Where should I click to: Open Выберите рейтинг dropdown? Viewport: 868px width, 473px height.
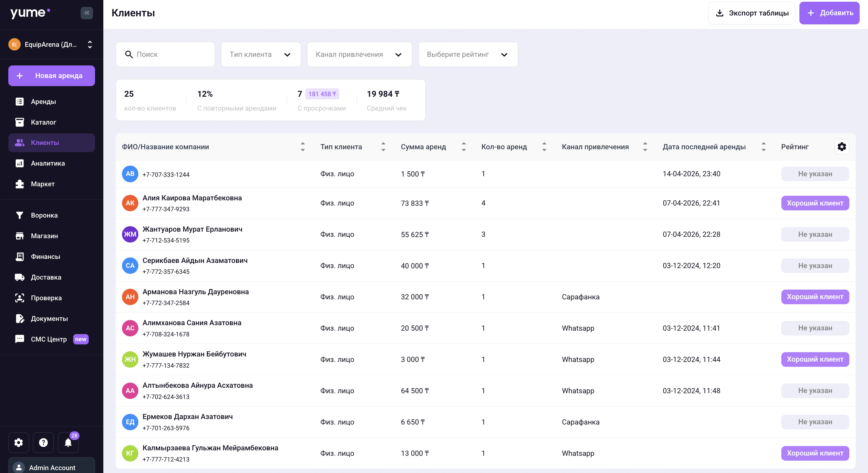tap(467, 55)
